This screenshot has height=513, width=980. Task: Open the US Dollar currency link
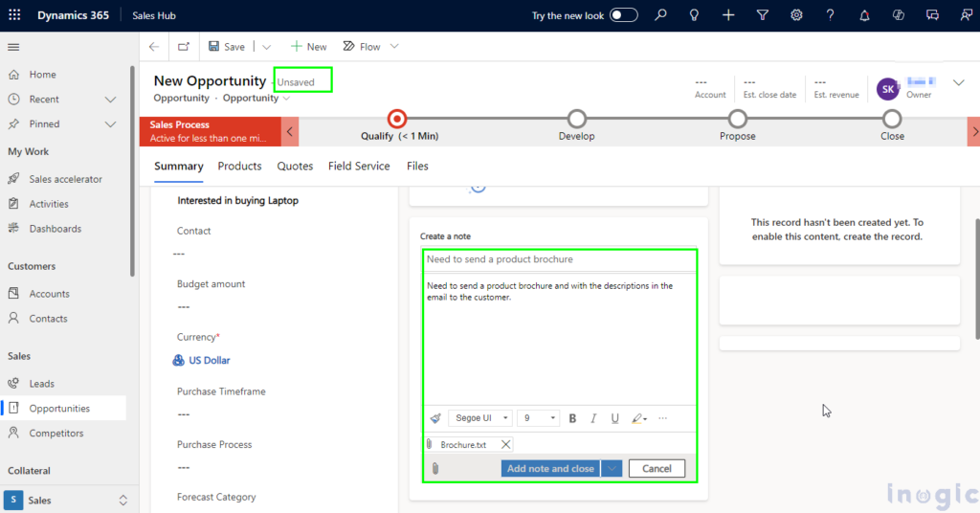[x=210, y=361]
